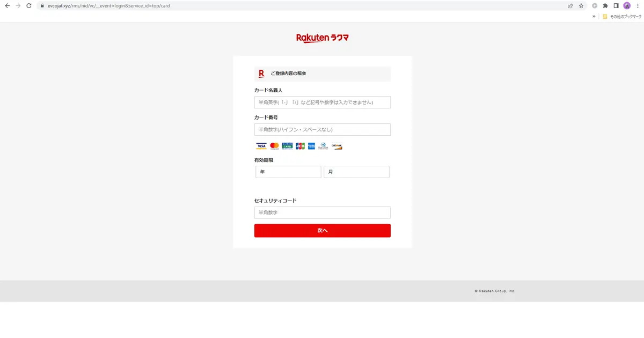
Task: Click the セキュリティコード label
Action: 275,201
